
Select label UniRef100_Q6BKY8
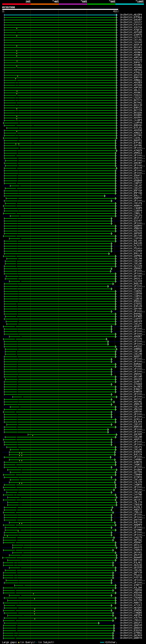131,638
